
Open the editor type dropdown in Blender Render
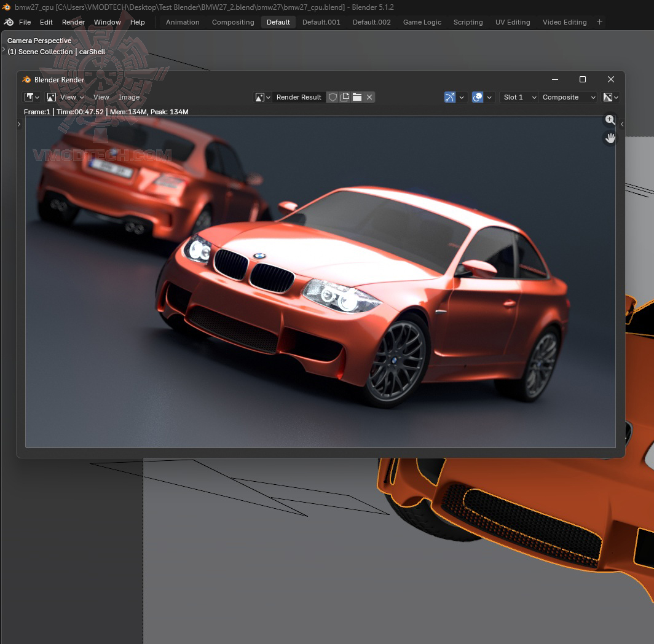pos(31,97)
